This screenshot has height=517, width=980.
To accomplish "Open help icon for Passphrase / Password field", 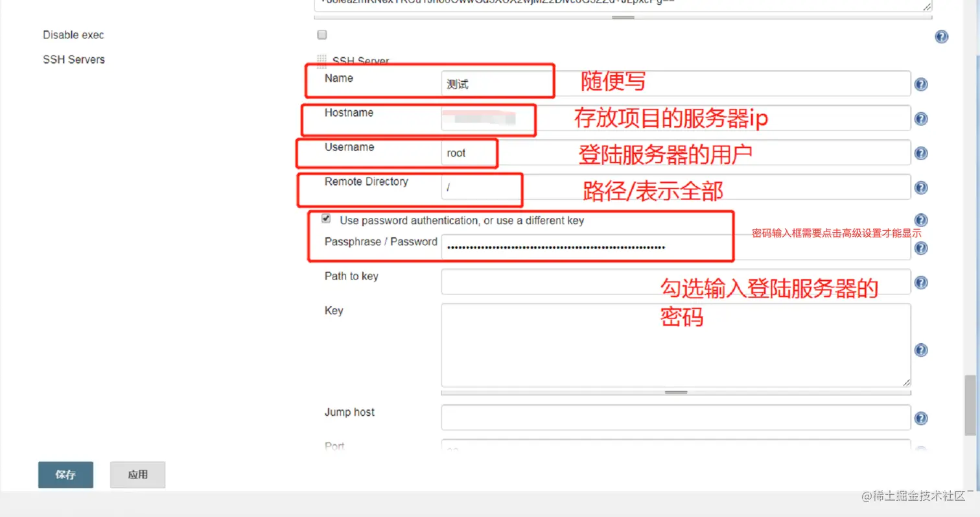I will [920, 248].
